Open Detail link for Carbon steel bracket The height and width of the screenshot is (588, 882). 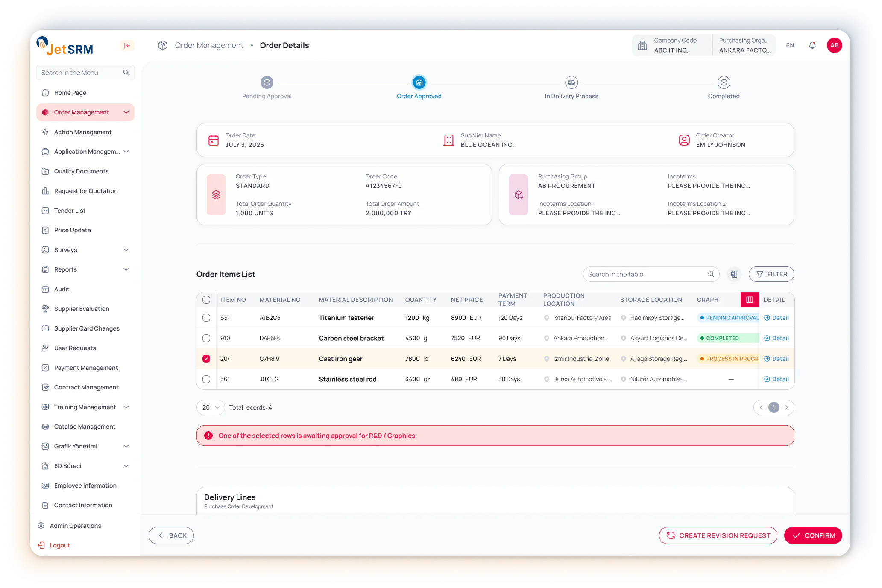776,338
